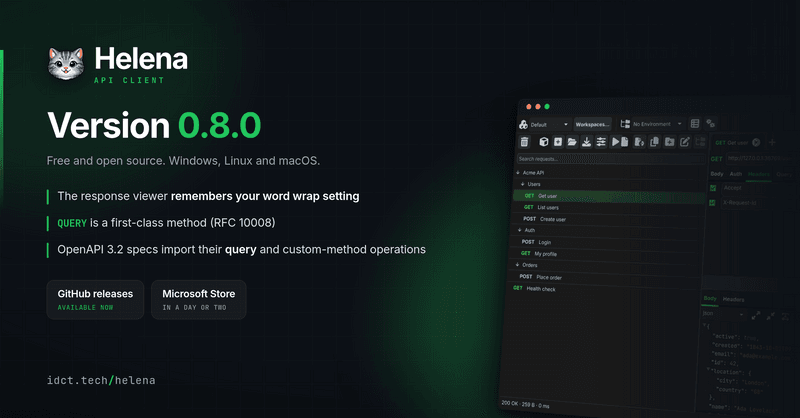Click the duplicate copy toolbar icon

click(654, 142)
